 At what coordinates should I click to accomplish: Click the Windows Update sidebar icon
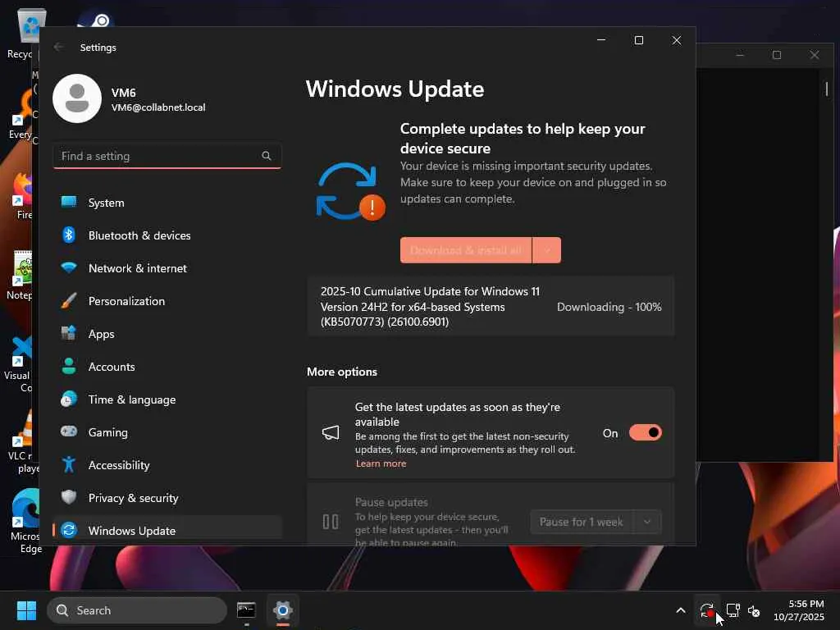69,531
